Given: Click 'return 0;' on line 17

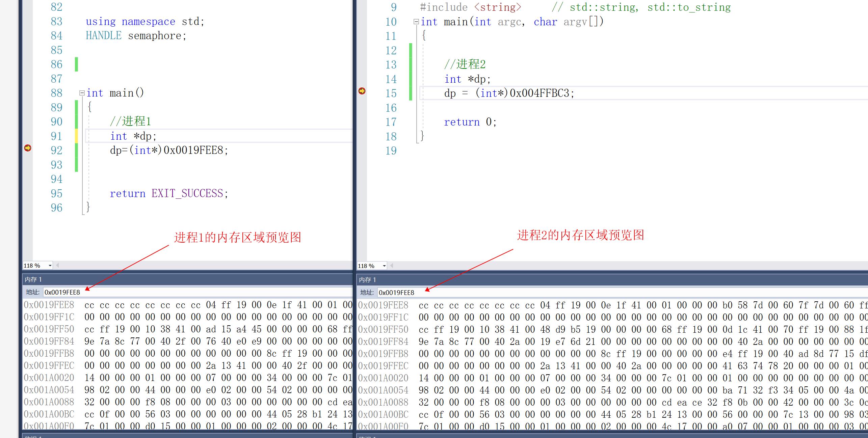Looking at the screenshot, I should pos(470,122).
